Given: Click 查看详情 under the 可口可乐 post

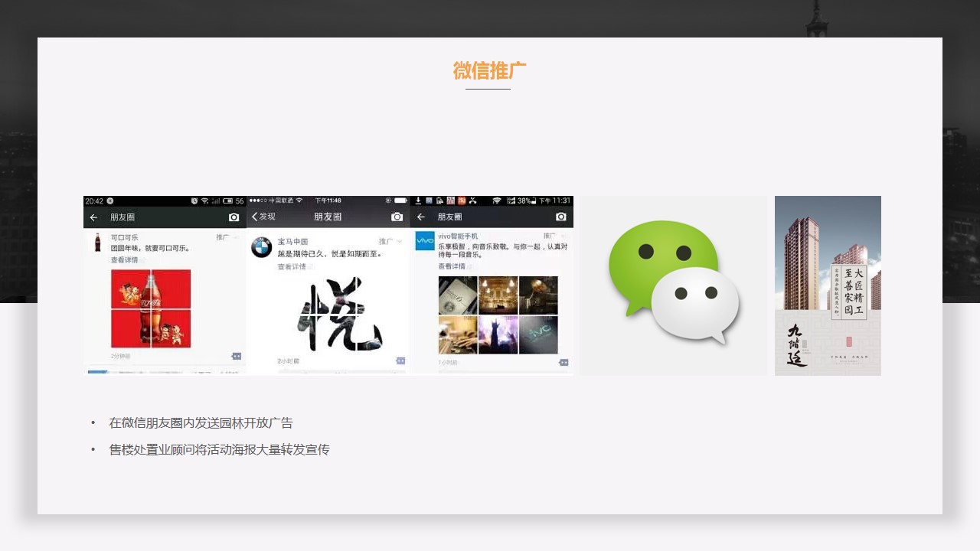Looking at the screenshot, I should (x=124, y=260).
